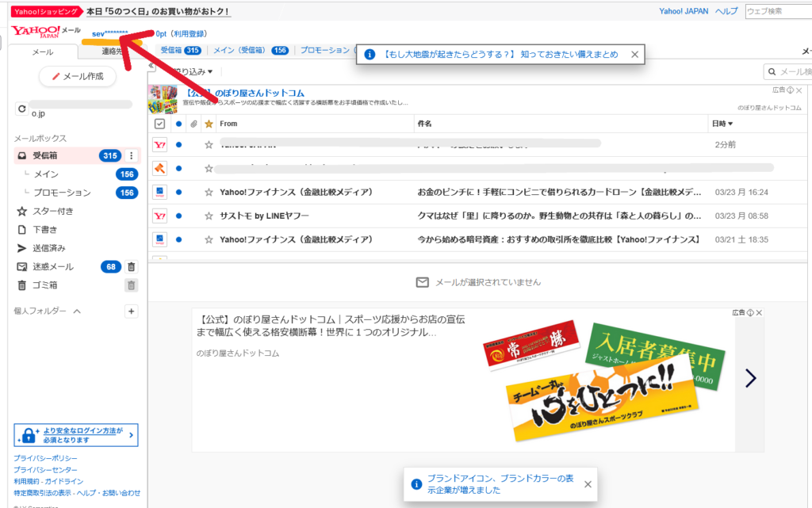Sort emails by the 日時 column

pos(722,124)
